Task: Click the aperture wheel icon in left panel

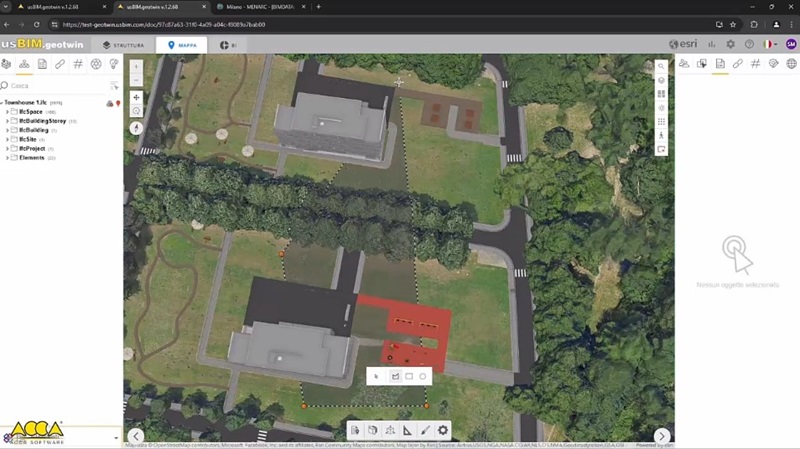Action: click(x=96, y=64)
